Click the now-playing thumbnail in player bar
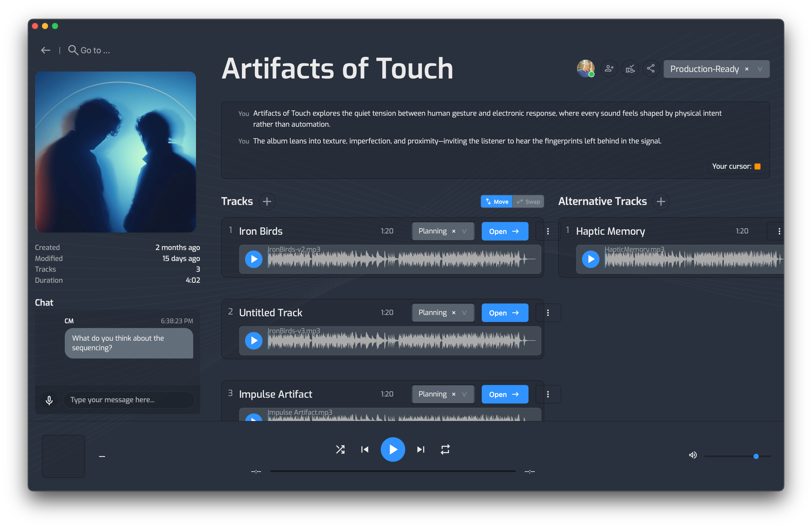The image size is (812, 528). pos(63,456)
